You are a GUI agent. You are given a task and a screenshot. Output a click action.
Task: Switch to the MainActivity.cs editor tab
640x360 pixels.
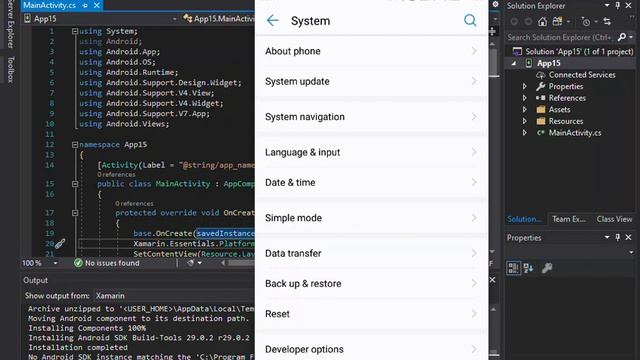[x=49, y=5]
